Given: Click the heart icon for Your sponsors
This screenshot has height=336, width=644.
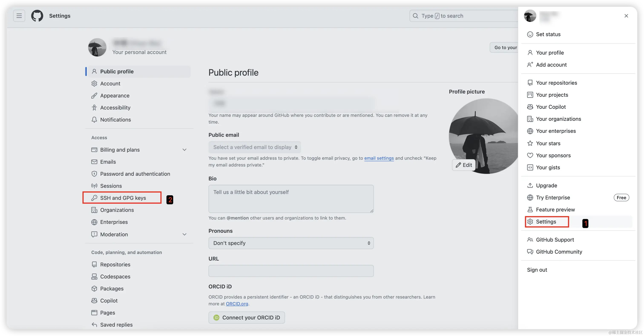Looking at the screenshot, I should click(x=530, y=155).
